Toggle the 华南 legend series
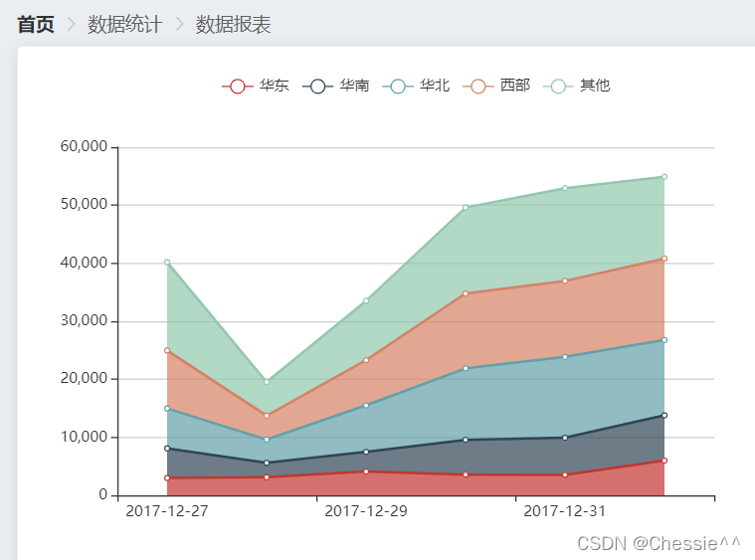The height and width of the screenshot is (560, 755). (x=335, y=86)
